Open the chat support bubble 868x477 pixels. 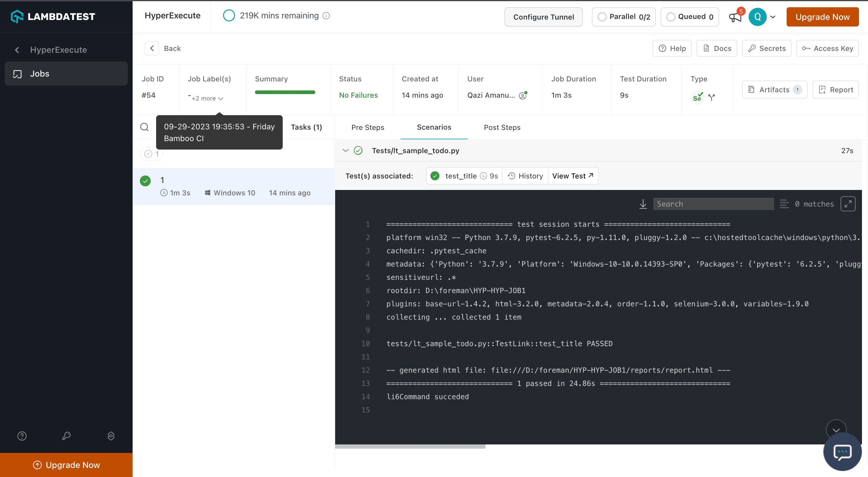[842, 452]
